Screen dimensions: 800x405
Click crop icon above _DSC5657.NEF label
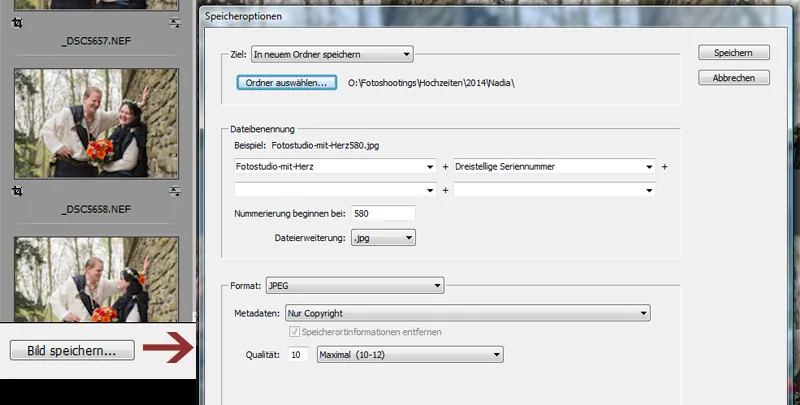coord(17,23)
